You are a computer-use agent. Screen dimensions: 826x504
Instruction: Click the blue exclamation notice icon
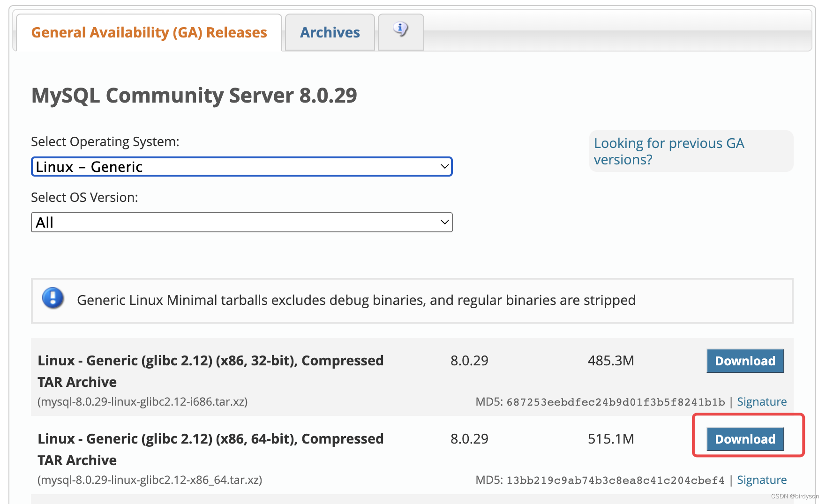click(x=53, y=298)
